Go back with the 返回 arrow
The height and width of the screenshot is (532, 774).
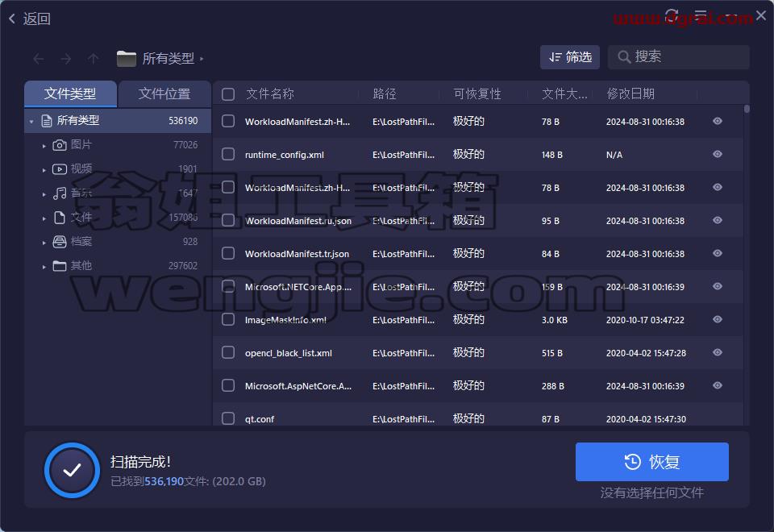(12, 19)
